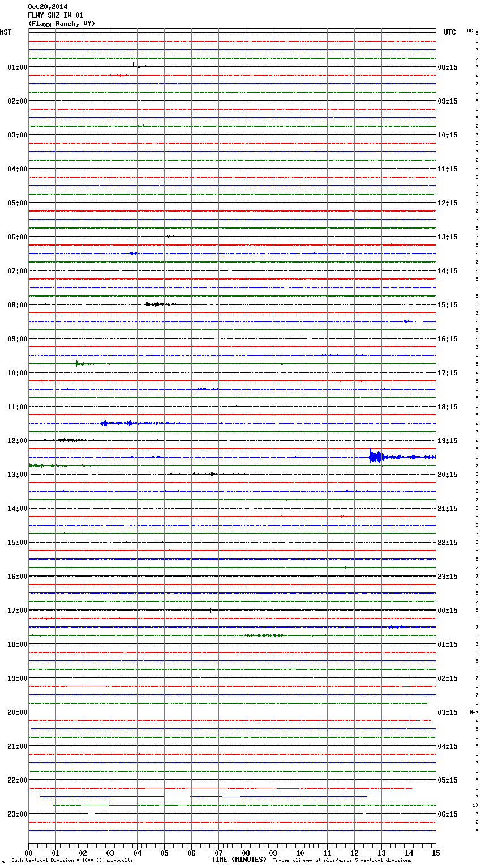The width and height of the screenshot is (481, 868).
Task: Select the 01:00 MST time marker
Action: tap(17, 67)
